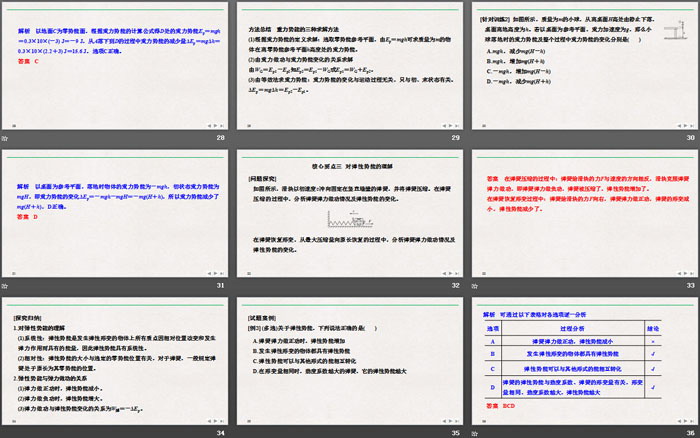700x438 pixels.
Task: Click the slide number label 29
Action: point(455,138)
